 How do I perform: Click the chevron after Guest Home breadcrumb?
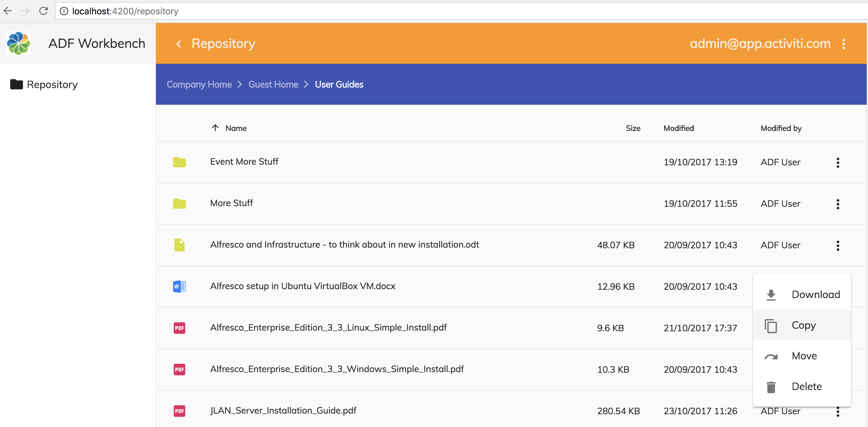coord(306,84)
